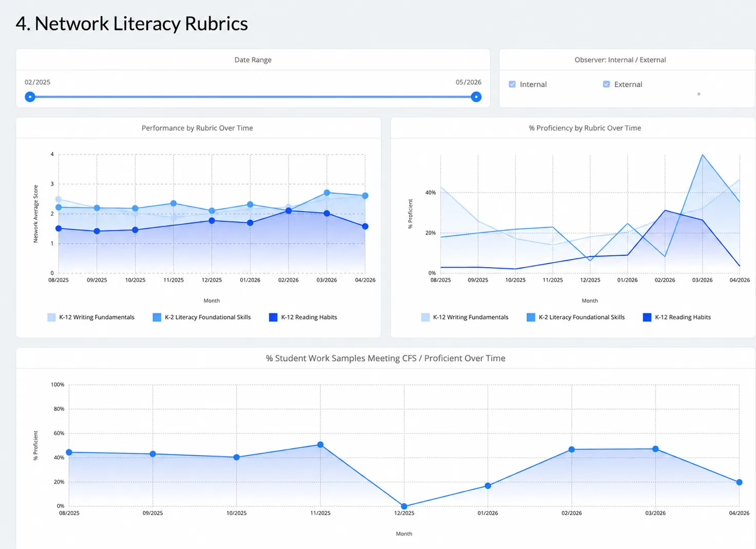Click the 12/2025 data point at 0% in Student Work chart
756x549 pixels.
click(404, 506)
